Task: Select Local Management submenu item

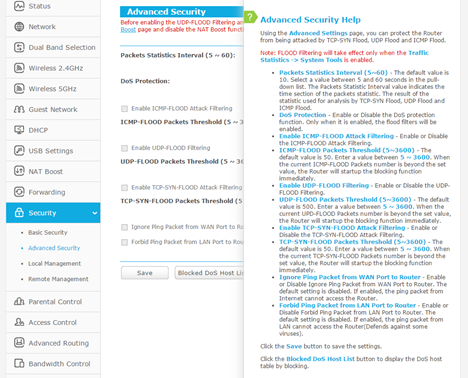Action: (x=54, y=264)
